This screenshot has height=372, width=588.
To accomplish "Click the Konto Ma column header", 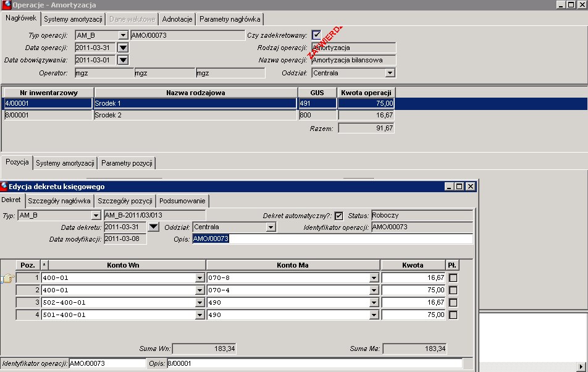I will click(x=293, y=265).
